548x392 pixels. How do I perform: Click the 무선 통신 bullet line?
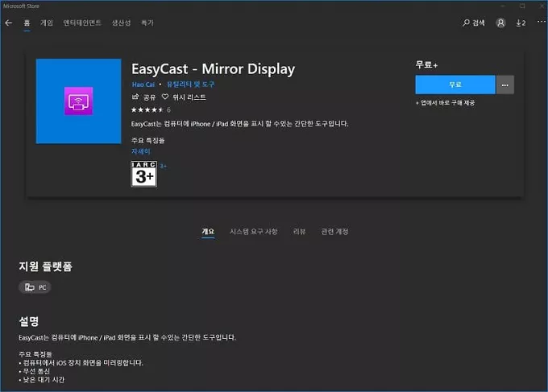tap(34, 371)
